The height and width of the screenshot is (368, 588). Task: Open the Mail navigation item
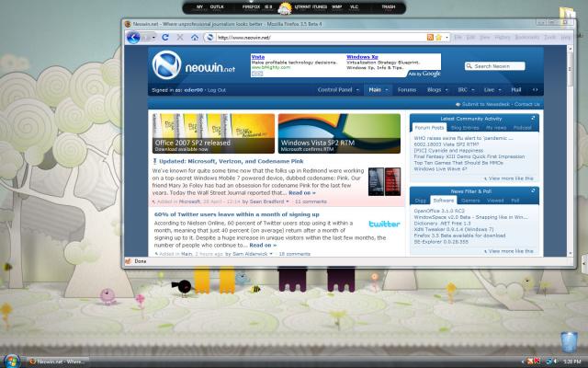click(516, 90)
